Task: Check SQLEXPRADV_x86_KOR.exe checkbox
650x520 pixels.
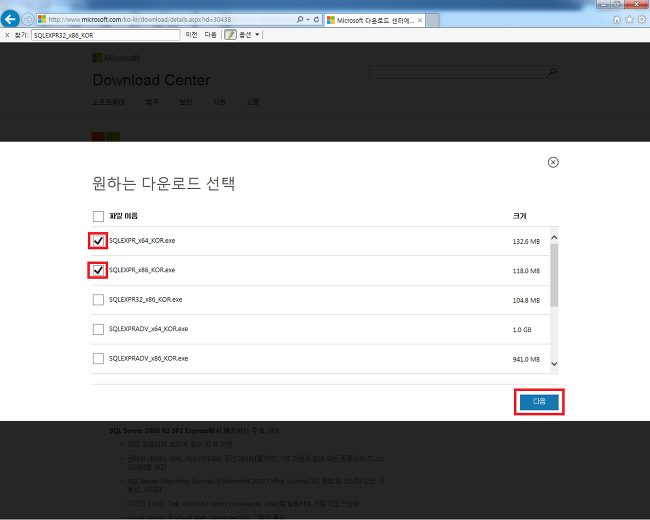Action: coord(98,359)
